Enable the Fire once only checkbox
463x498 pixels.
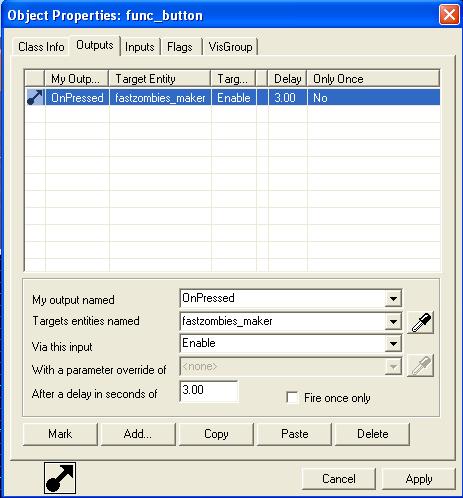292,398
